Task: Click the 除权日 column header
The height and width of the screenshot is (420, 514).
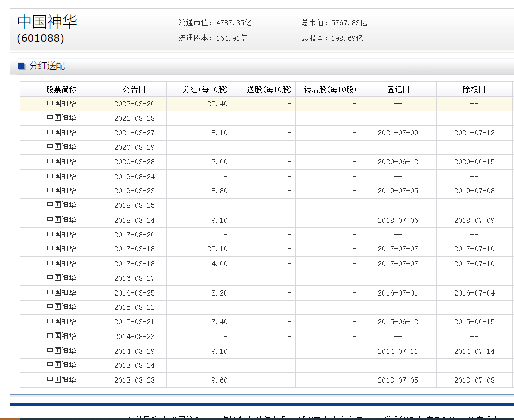Action: click(x=474, y=89)
